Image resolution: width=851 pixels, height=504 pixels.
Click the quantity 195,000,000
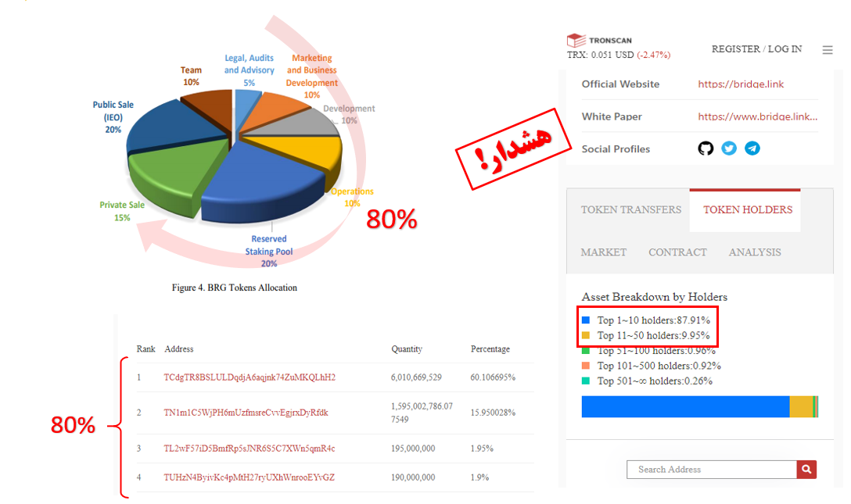(413, 449)
